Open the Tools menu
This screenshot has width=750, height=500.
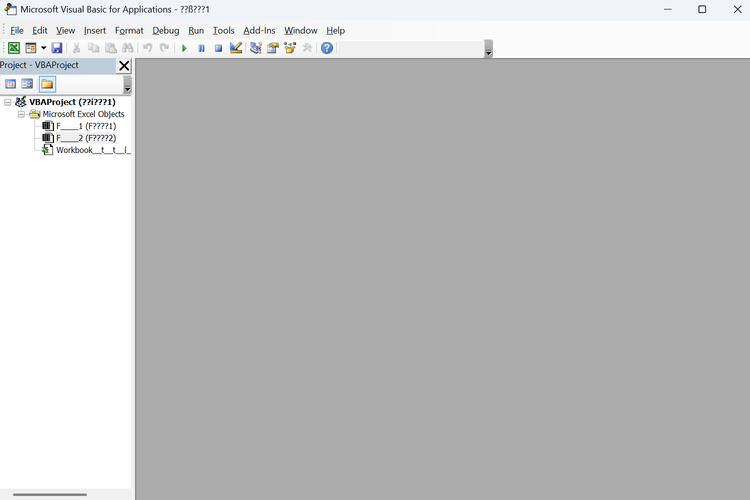coord(223,31)
